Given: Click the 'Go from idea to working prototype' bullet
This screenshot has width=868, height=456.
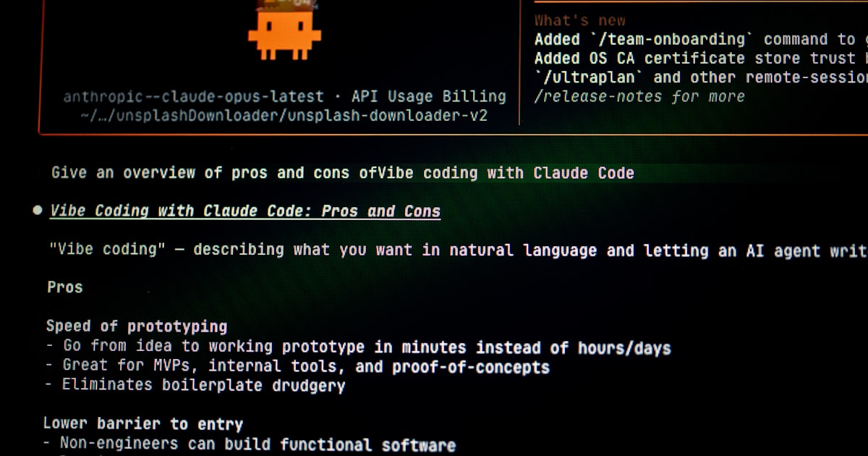Looking at the screenshot, I should (358, 347).
